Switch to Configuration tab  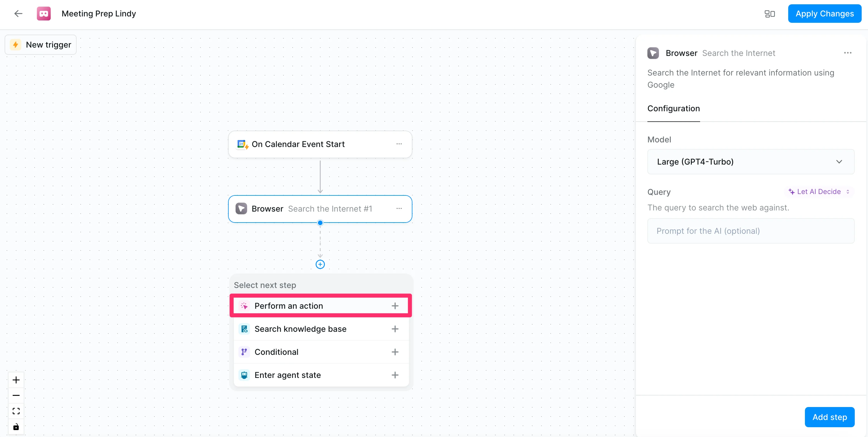pos(674,109)
